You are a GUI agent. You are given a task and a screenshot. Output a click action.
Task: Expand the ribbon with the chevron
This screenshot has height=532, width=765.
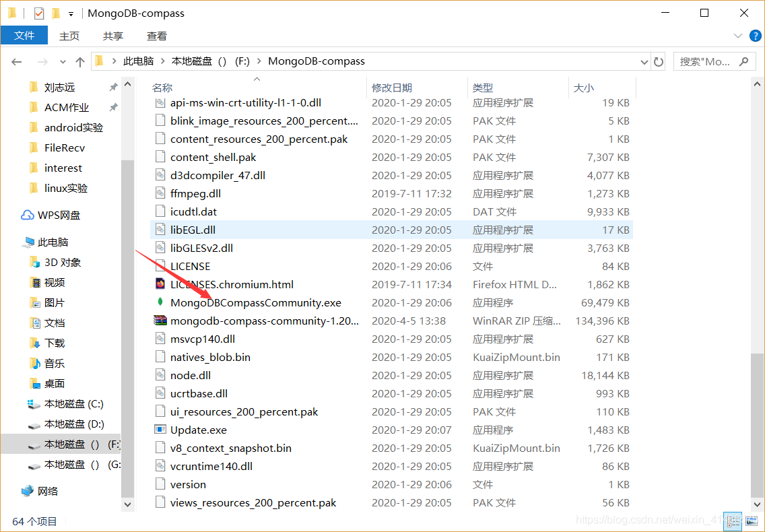[738, 36]
